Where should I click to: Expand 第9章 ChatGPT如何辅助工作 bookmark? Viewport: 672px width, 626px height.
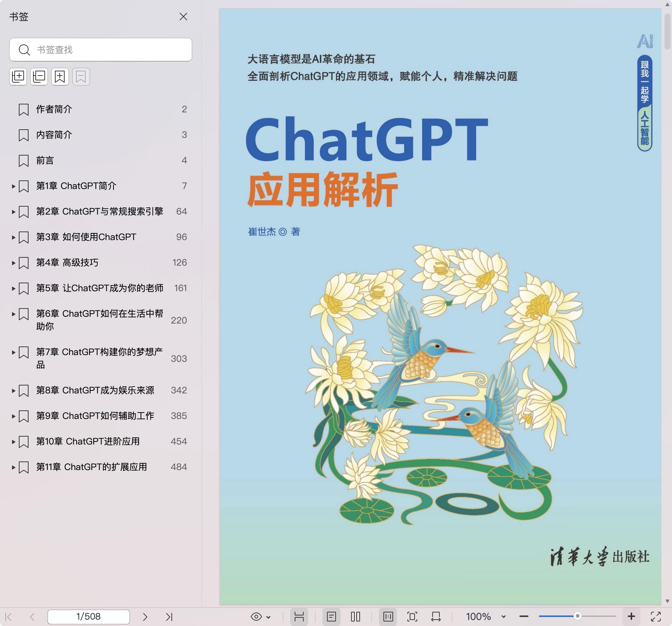(14, 416)
